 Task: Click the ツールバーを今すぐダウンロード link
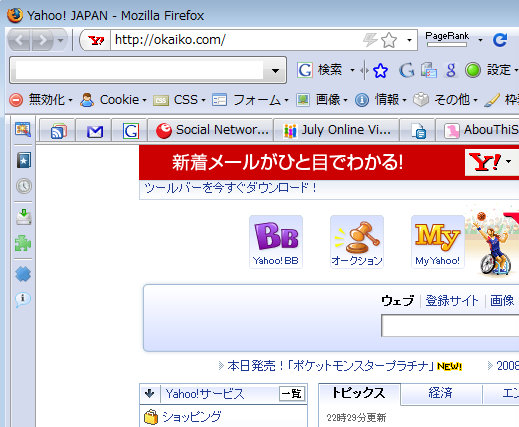(x=231, y=188)
